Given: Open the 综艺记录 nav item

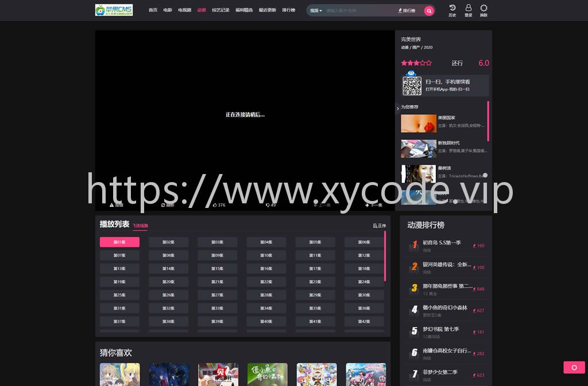Looking at the screenshot, I should (220, 10).
